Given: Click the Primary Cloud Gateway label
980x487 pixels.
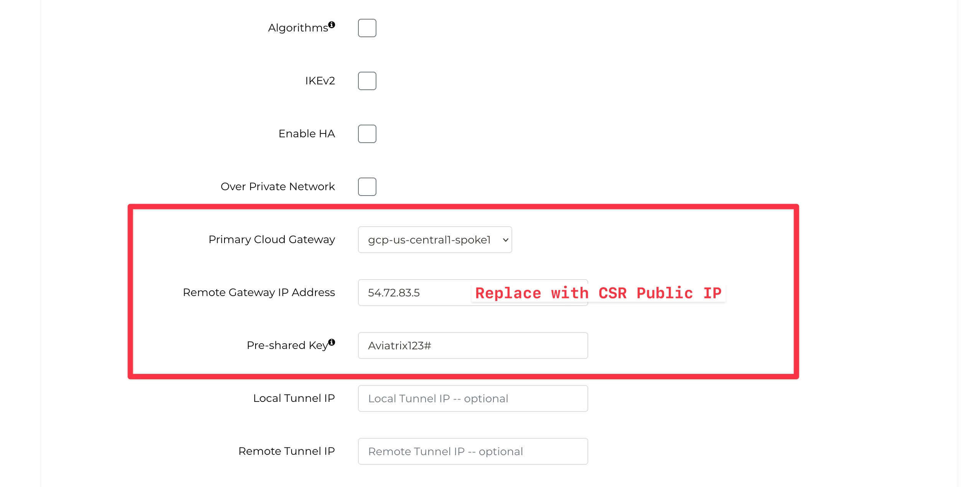Looking at the screenshot, I should click(272, 240).
